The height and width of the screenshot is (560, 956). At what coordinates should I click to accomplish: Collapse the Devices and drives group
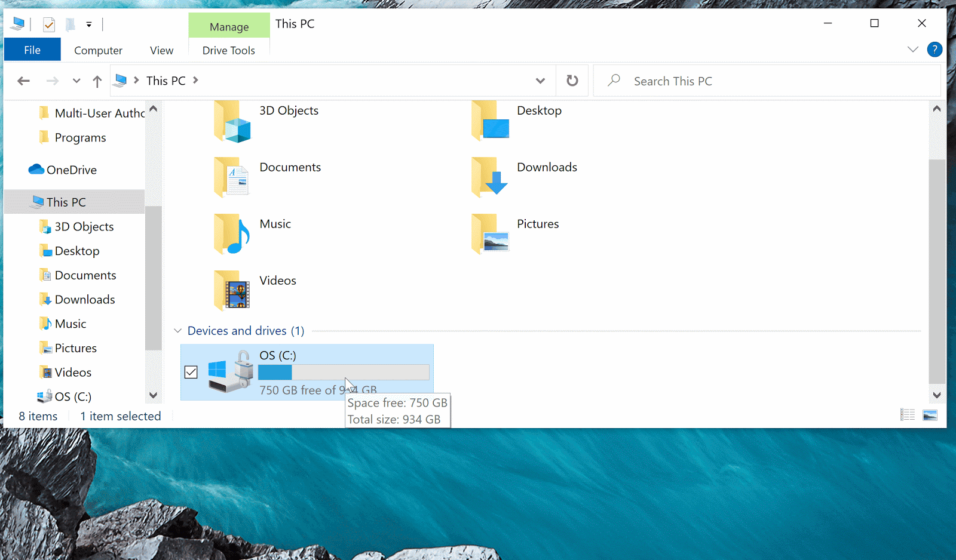tap(178, 331)
